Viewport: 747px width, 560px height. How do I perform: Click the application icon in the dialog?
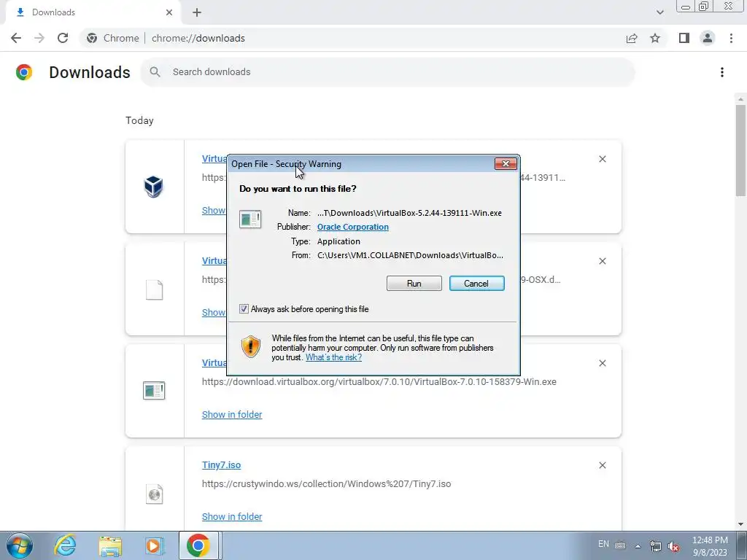[x=250, y=219]
